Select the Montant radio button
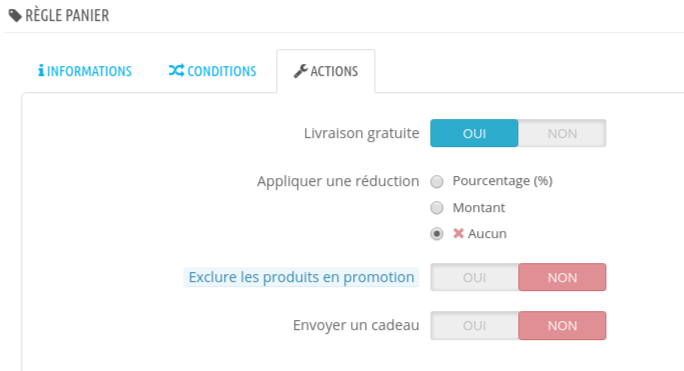The width and height of the screenshot is (684, 371). click(437, 208)
